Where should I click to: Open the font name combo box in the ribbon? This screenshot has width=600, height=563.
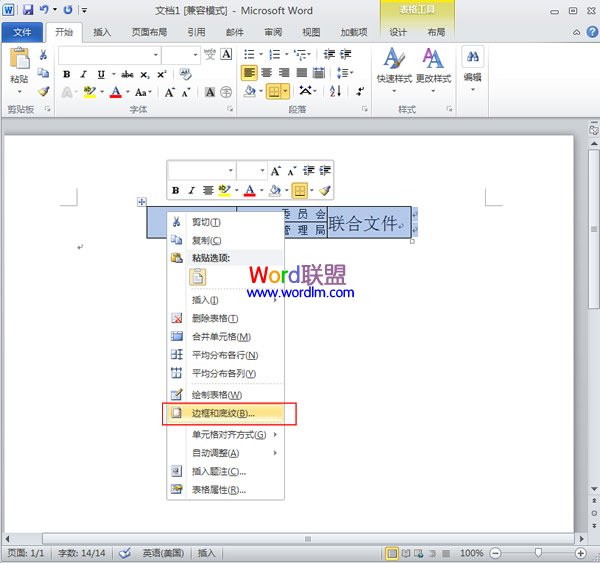[x=109, y=55]
